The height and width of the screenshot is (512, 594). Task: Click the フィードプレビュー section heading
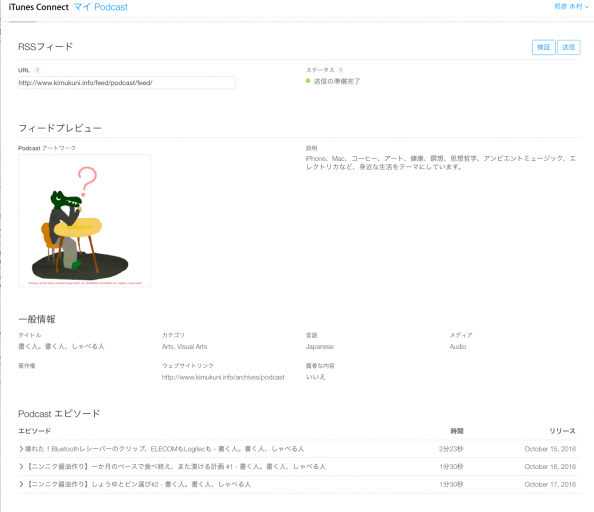pyautogui.click(x=60, y=128)
